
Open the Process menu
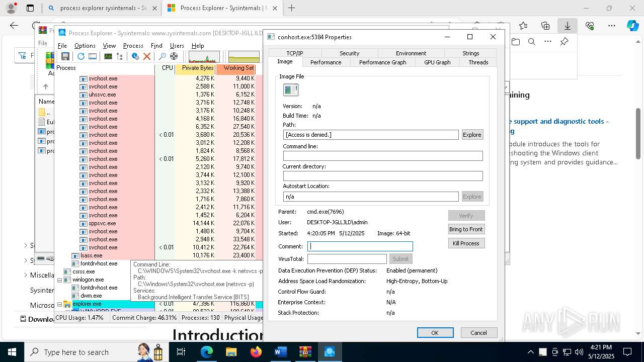[133, 45]
